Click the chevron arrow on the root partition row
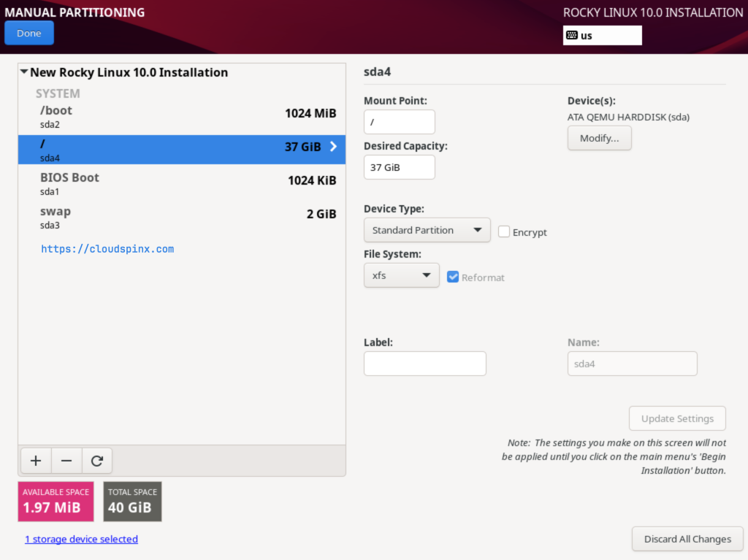 coord(334,147)
